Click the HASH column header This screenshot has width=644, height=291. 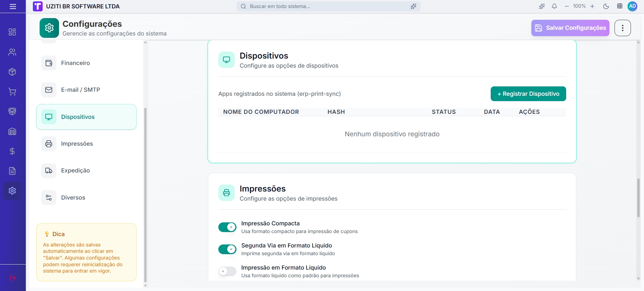point(336,112)
